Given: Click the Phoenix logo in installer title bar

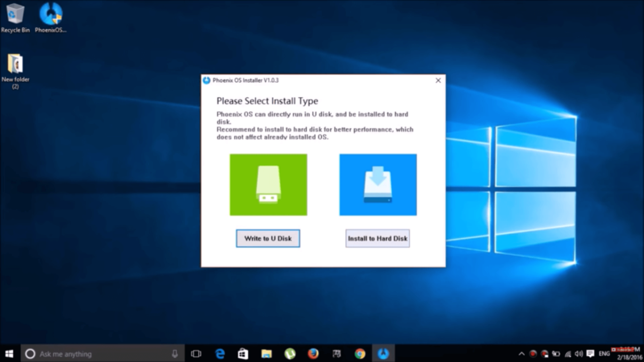Looking at the screenshot, I should (207, 80).
